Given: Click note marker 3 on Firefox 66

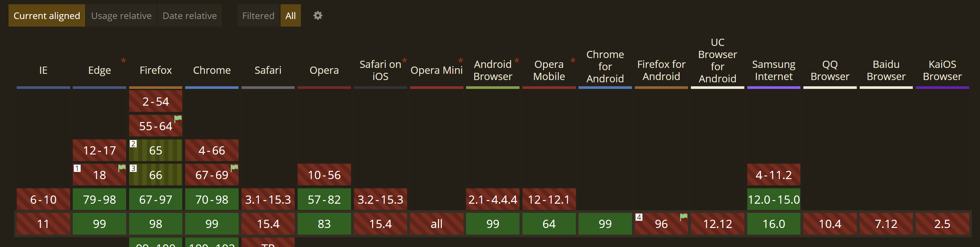Looking at the screenshot, I should (133, 168).
